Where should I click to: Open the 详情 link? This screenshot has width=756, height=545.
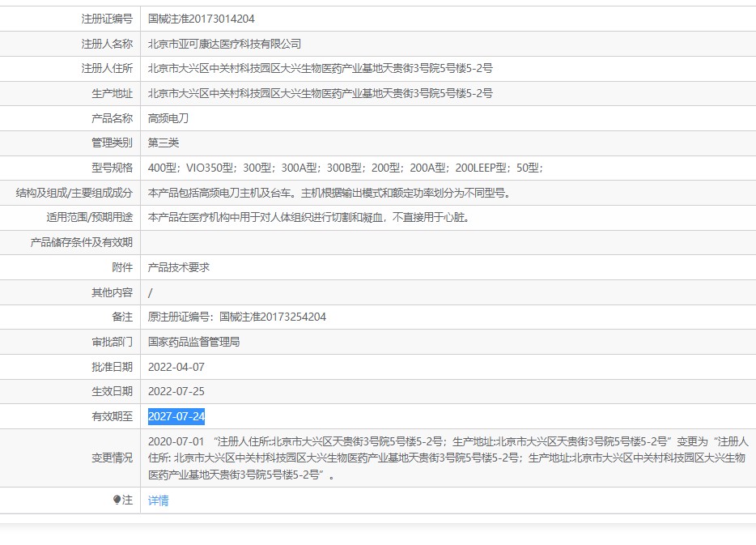point(158,500)
